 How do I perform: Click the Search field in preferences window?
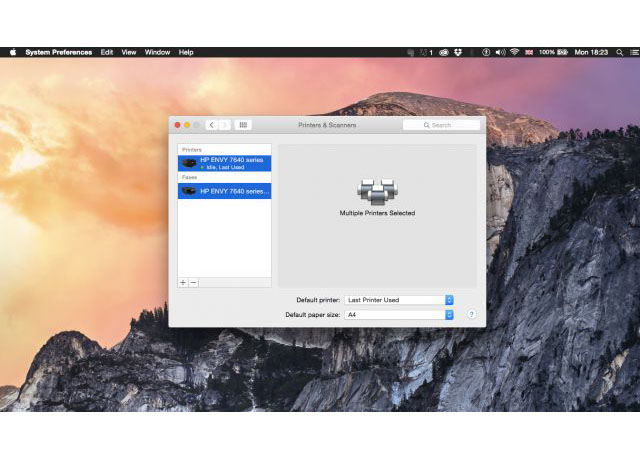pos(441,125)
